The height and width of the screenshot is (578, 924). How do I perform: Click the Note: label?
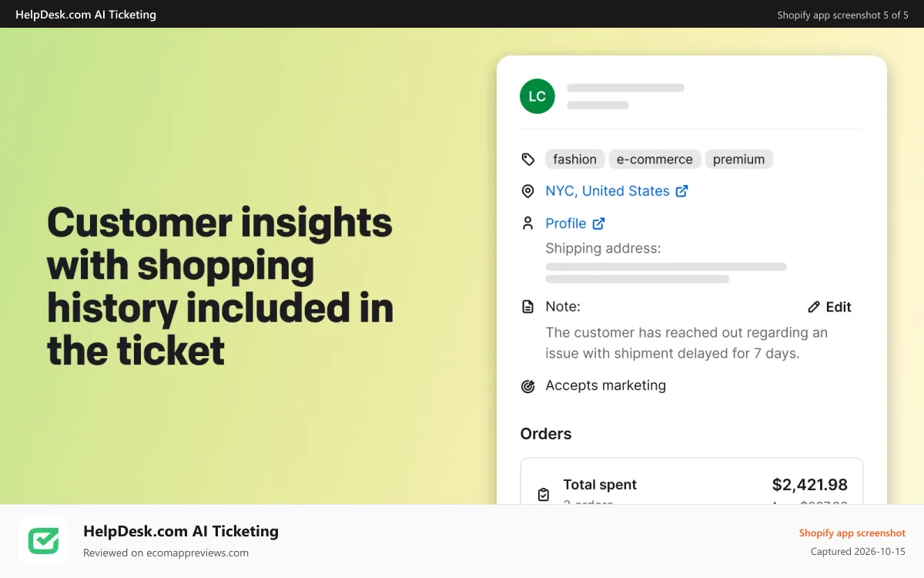pos(563,307)
